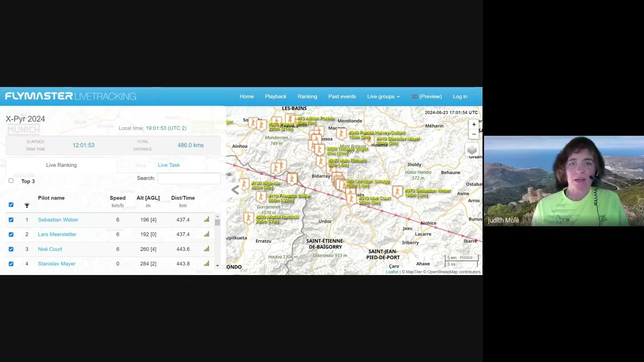644x362 pixels.
Task: Open Lars Meerstetter's pilot link
Action: pos(57,234)
